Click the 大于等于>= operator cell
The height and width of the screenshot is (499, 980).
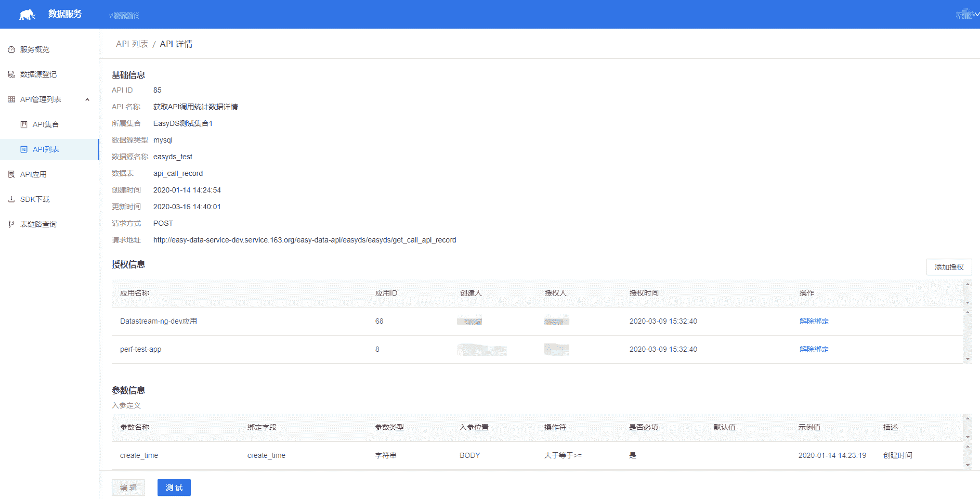pyautogui.click(x=563, y=455)
